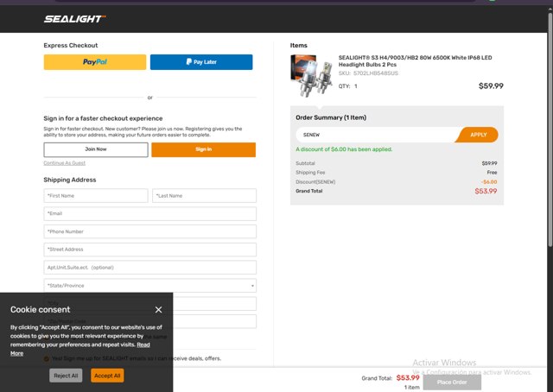Click into the Email field

(149, 213)
